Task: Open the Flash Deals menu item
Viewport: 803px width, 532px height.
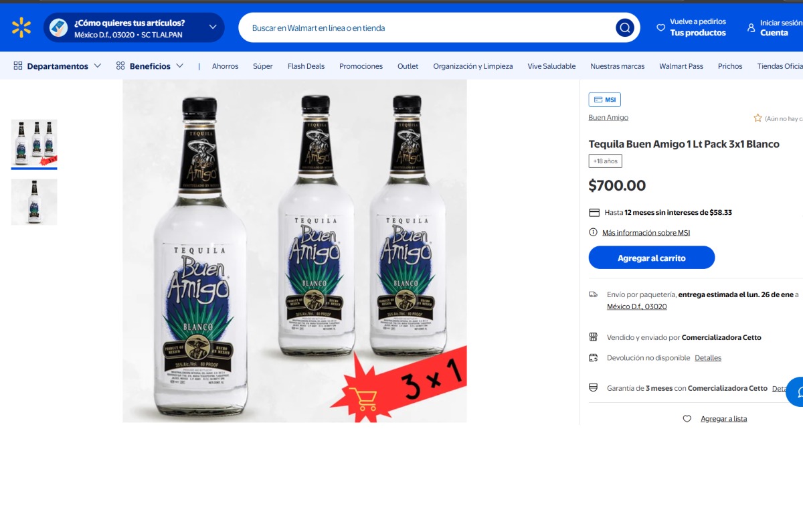Action: coord(306,66)
